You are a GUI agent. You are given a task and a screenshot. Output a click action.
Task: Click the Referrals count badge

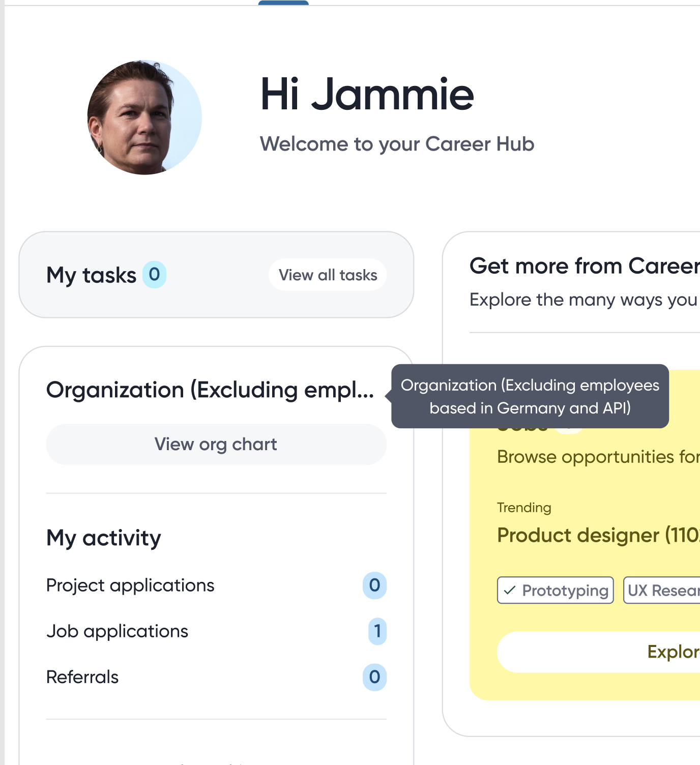click(x=374, y=677)
